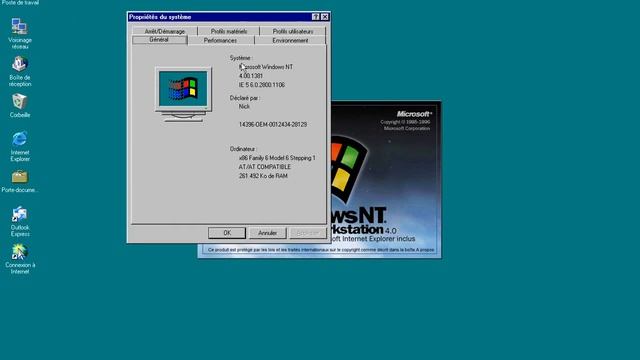
Task: Click the Microsoft Windows NT system text
Action: [x=266, y=67]
